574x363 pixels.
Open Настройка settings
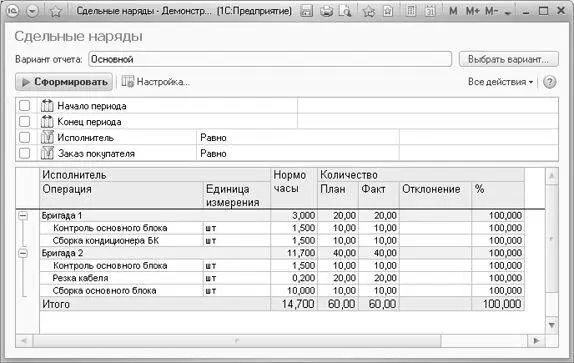[156, 82]
